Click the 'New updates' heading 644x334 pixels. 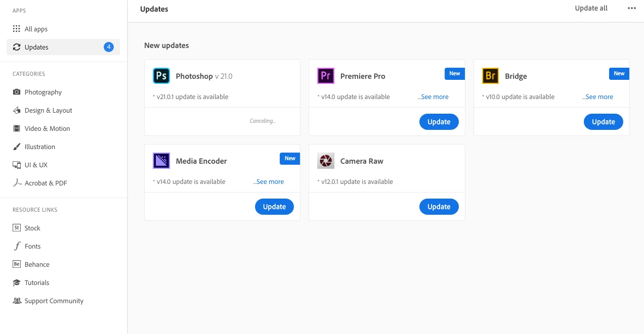(x=166, y=45)
